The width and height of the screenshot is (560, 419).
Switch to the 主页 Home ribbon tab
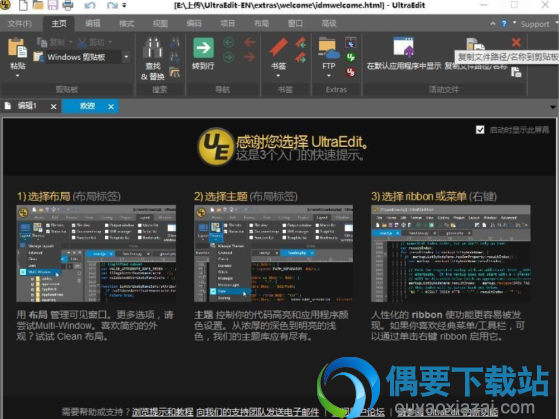pyautogui.click(x=59, y=24)
